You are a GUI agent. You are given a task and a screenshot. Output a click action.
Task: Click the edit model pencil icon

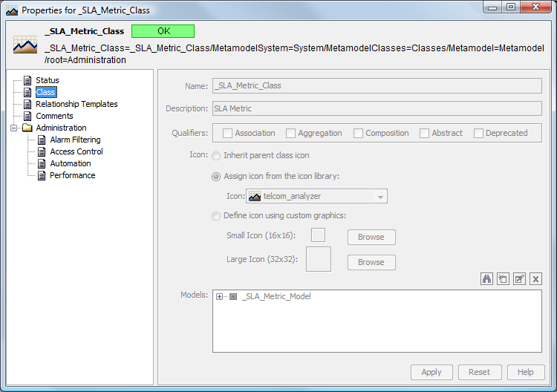click(x=519, y=279)
